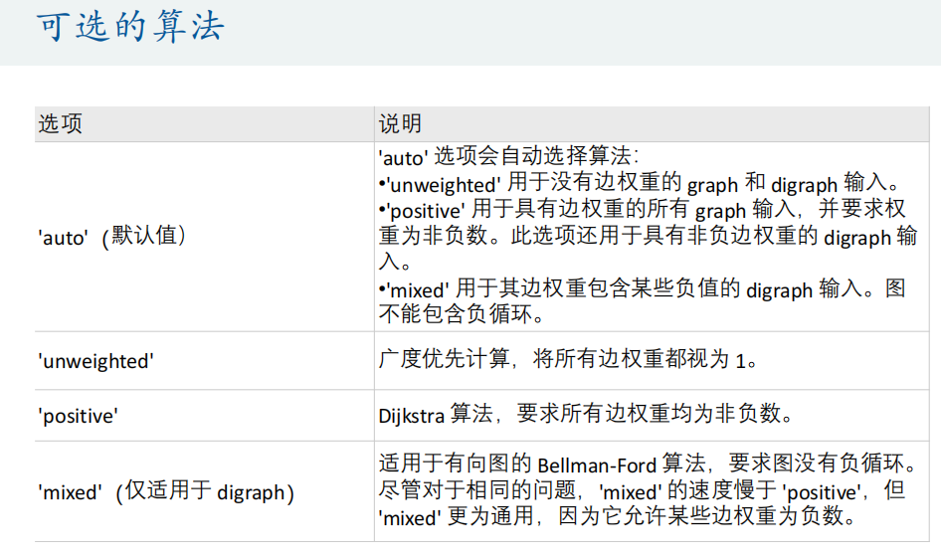
Task: Click the line 重为非负数。此选项还用于
Action: pyautogui.click(x=647, y=237)
